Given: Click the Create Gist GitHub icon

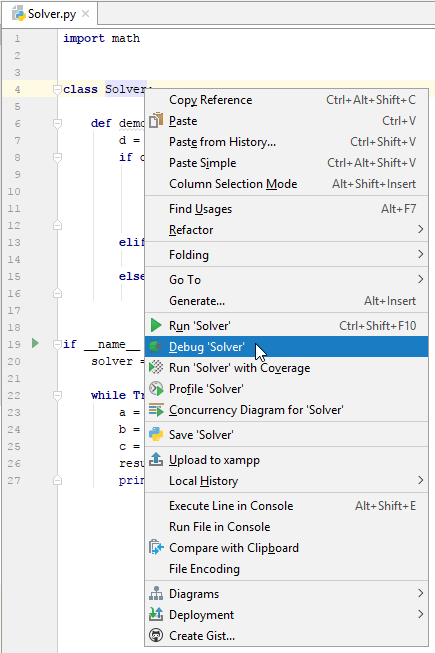Looking at the screenshot, I should (x=156, y=636).
